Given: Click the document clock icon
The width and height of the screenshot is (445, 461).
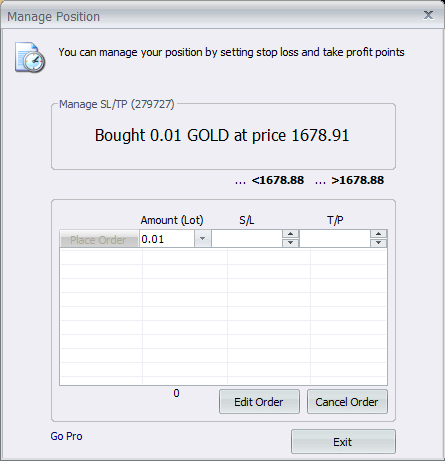Looking at the screenshot, I should tap(30, 57).
